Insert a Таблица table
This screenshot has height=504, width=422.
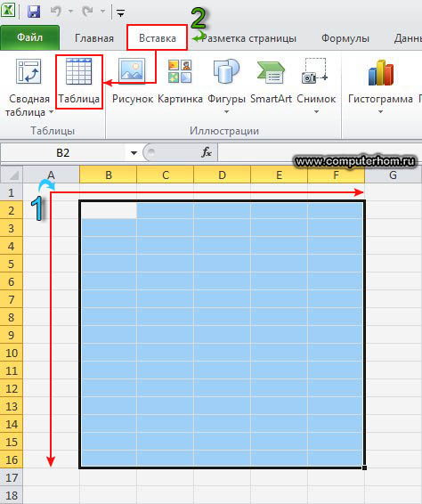pyautogui.click(x=79, y=82)
